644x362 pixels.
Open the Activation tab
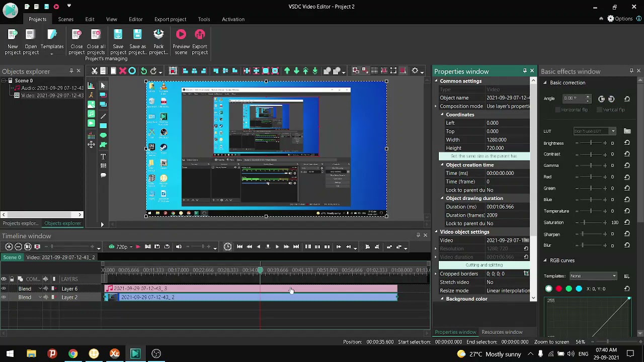tap(233, 19)
